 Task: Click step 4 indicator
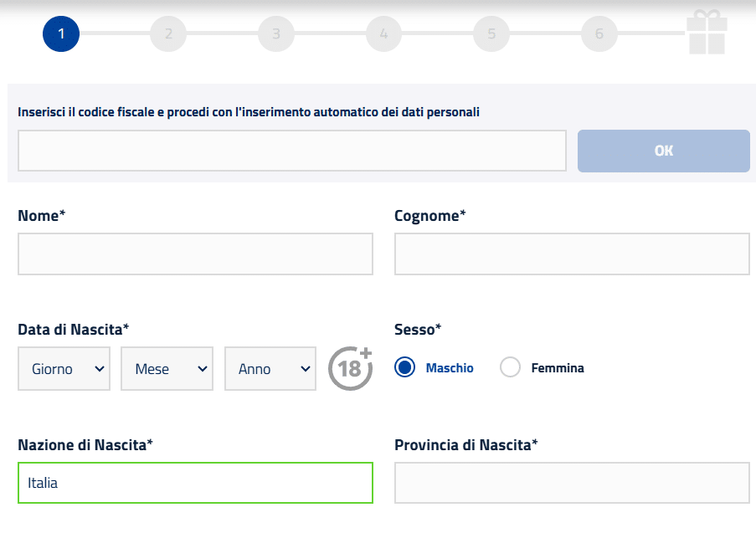(x=383, y=34)
